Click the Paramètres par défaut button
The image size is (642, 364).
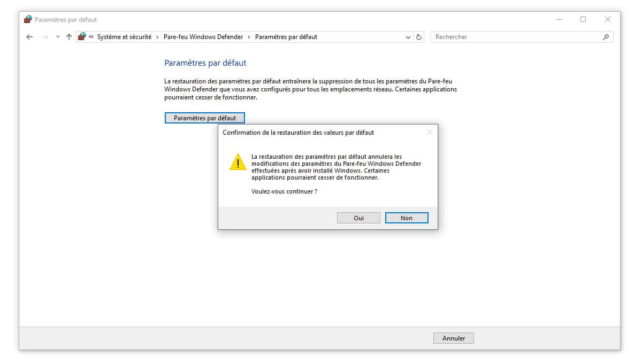click(205, 118)
